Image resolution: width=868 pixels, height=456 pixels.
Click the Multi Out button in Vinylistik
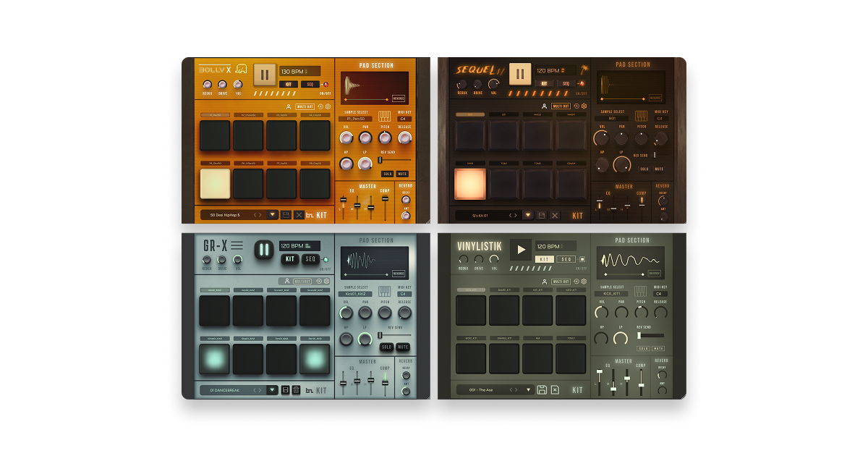tap(561, 282)
